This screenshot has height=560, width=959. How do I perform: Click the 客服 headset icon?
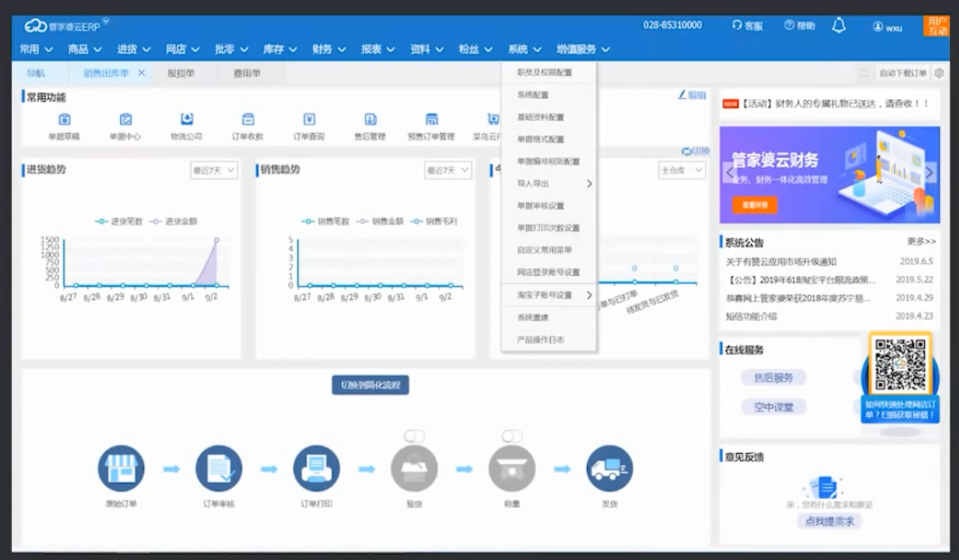point(737,25)
